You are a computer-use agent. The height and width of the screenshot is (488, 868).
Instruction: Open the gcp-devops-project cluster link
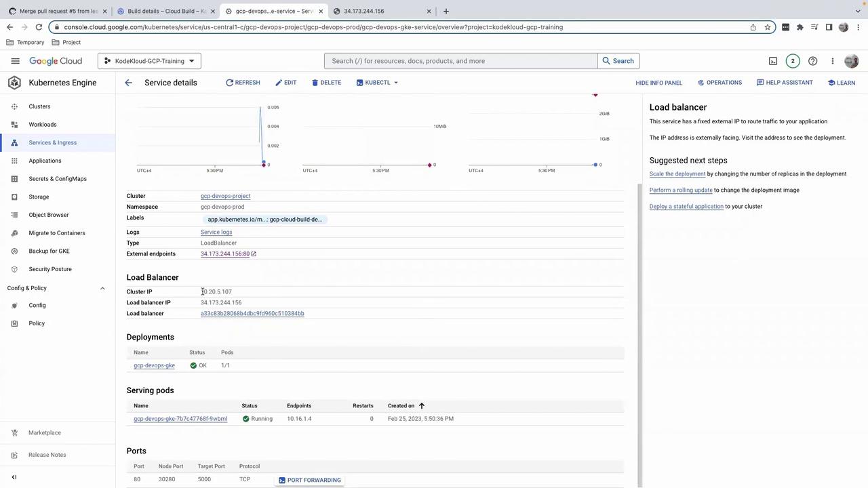pos(225,196)
